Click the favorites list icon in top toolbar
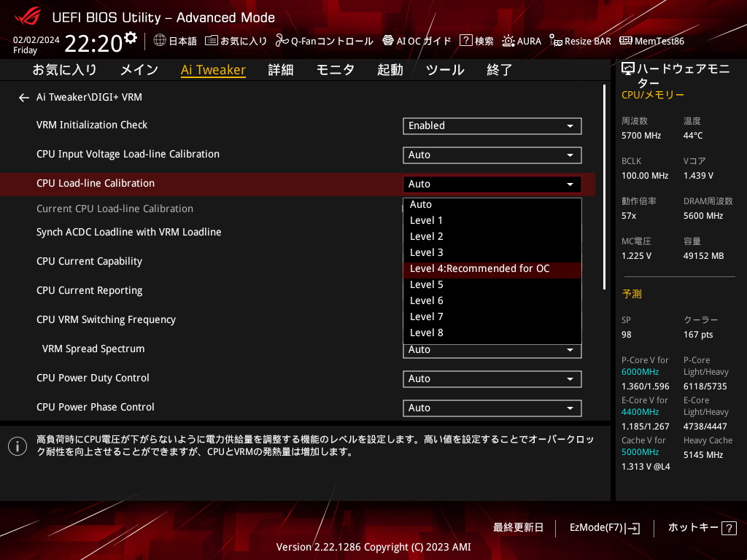747x560 pixels. pyautogui.click(x=211, y=41)
